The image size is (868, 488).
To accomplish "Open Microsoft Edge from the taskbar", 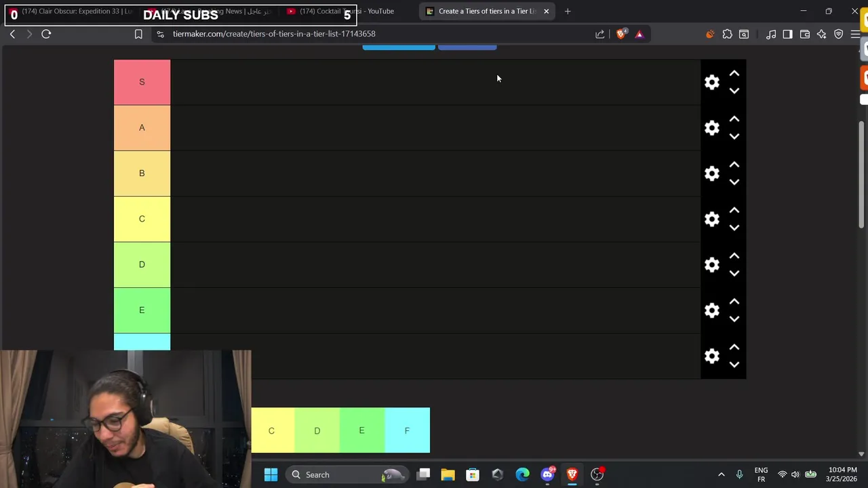I will click(x=522, y=474).
